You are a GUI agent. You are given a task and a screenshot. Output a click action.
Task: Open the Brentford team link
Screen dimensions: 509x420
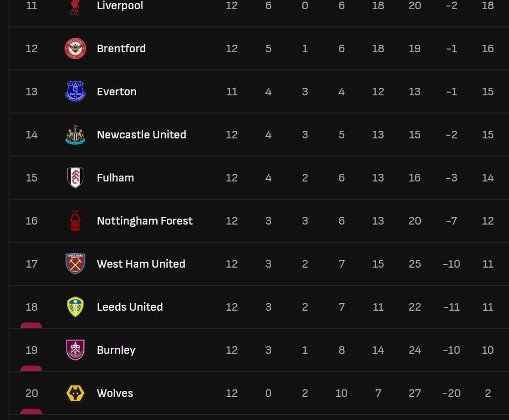click(x=121, y=48)
